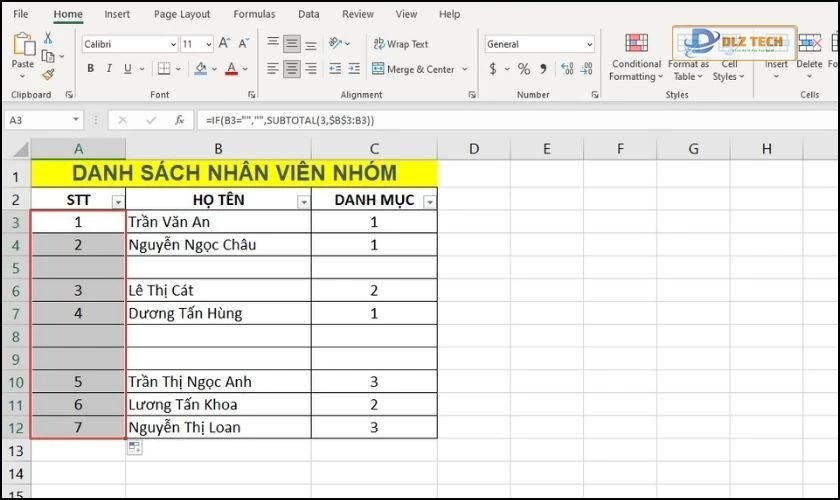Viewport: 840px width, 500px height.
Task: Open the HỌ TÊN column filter dropdown
Action: (304, 201)
